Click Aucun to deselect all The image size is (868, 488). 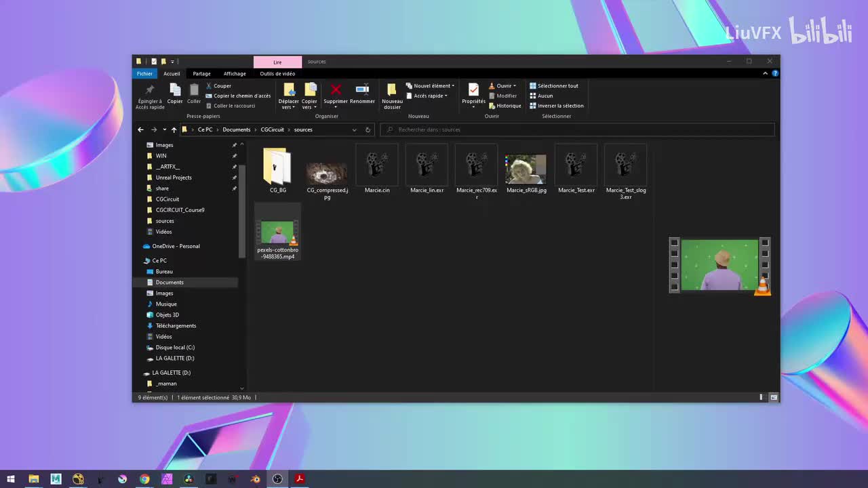pos(541,96)
